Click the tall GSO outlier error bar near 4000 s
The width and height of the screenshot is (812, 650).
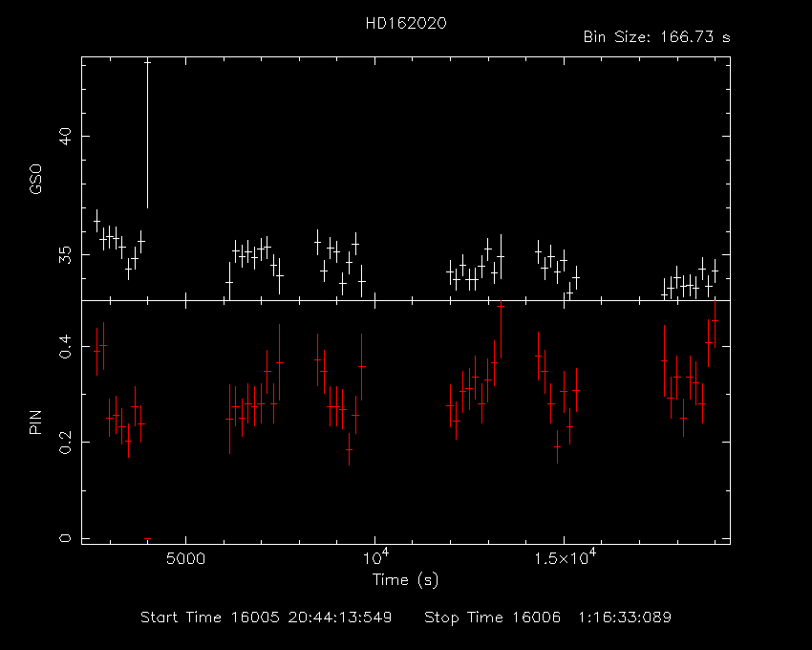tap(147, 135)
